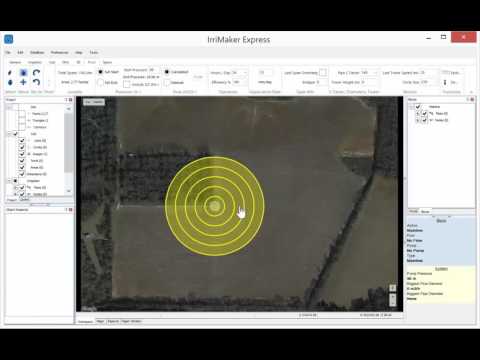Pin the right-side layers panel
The image size is (480, 360).
tap(468, 99)
